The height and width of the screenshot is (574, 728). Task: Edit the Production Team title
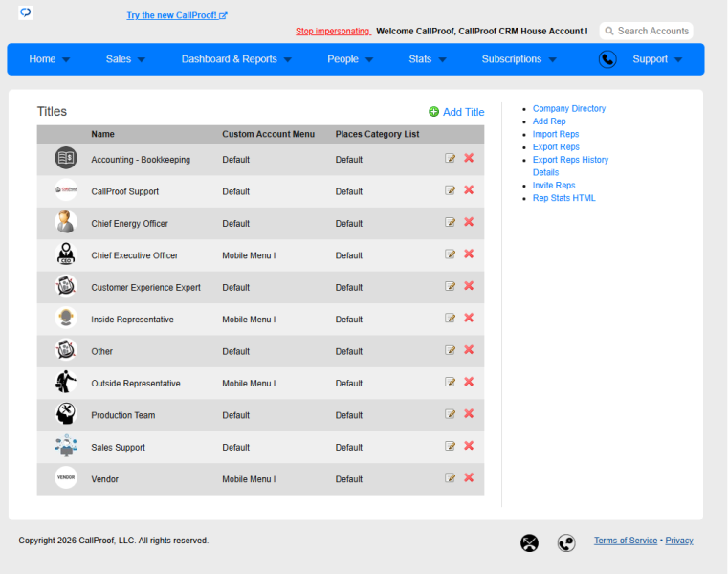pos(450,414)
